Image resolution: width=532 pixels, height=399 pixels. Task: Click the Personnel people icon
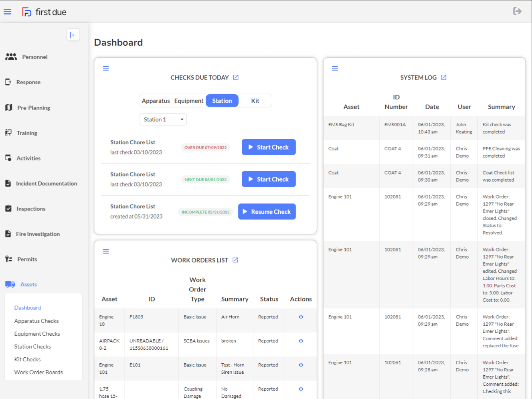click(x=11, y=57)
